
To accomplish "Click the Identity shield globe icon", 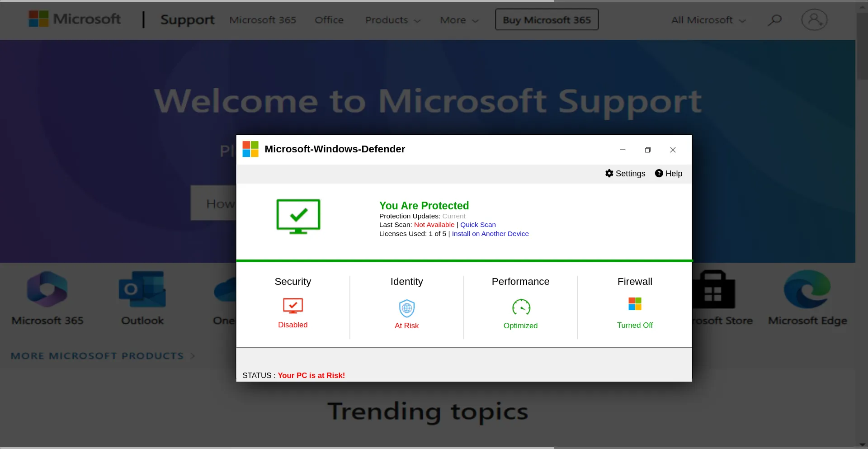I will coord(407,308).
